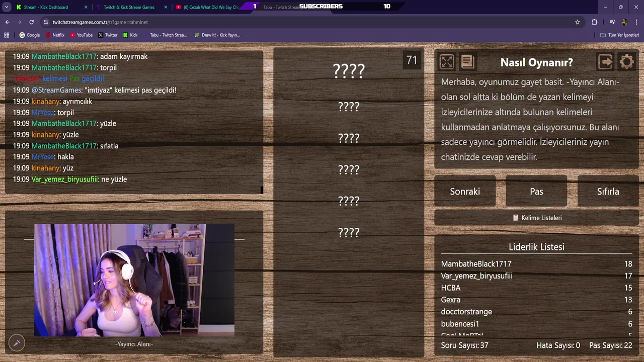Click the Pas Sayısı: 22 counter
The image size is (644, 362).
(x=610, y=345)
